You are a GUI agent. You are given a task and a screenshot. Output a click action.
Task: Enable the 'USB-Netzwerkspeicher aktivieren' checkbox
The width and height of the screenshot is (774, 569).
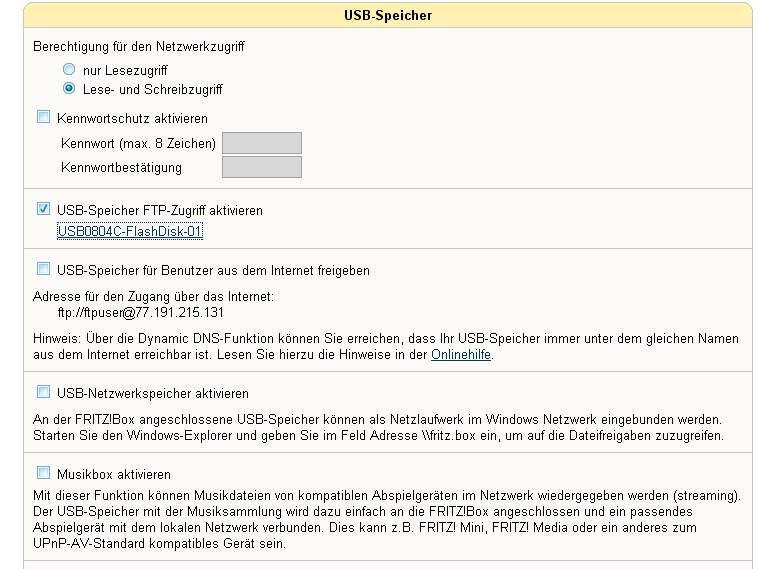[43, 393]
